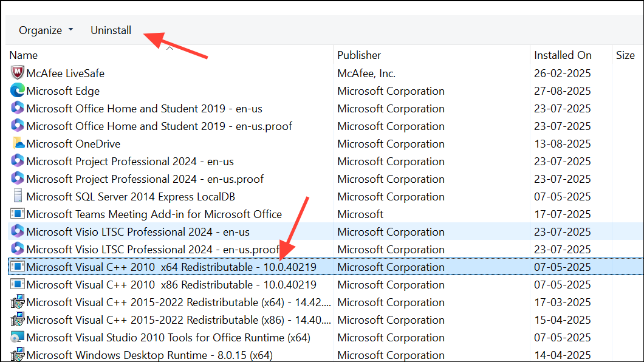The image size is (644, 362).
Task: Select Microsoft Project Professional 2024 - en-us
Action: point(130,162)
